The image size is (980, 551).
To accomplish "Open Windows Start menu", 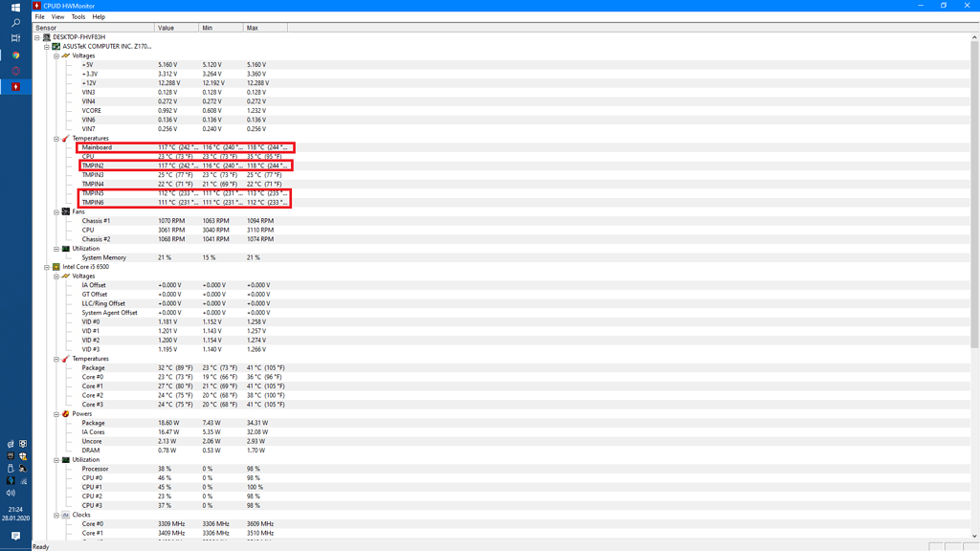I will 15,7.
